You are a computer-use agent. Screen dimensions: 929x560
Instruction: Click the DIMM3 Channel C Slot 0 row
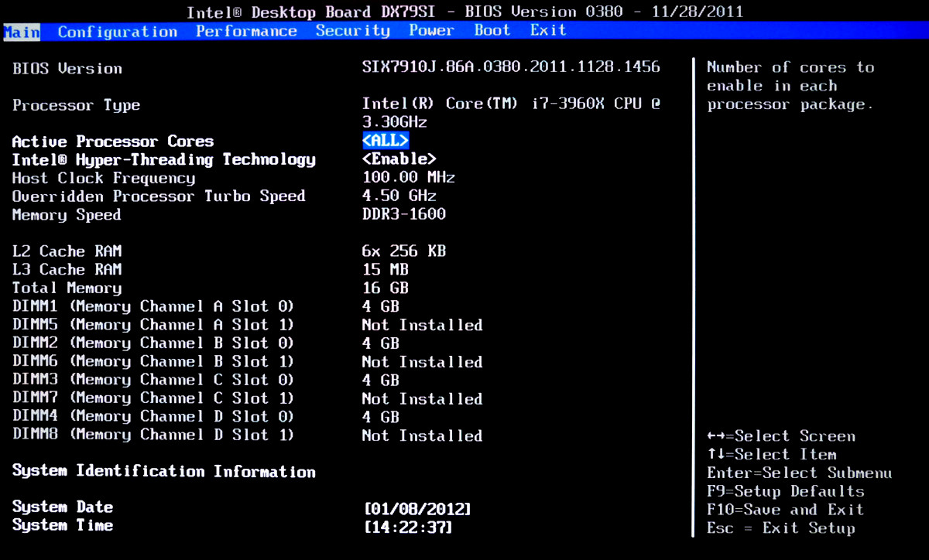pyautogui.click(x=248, y=381)
